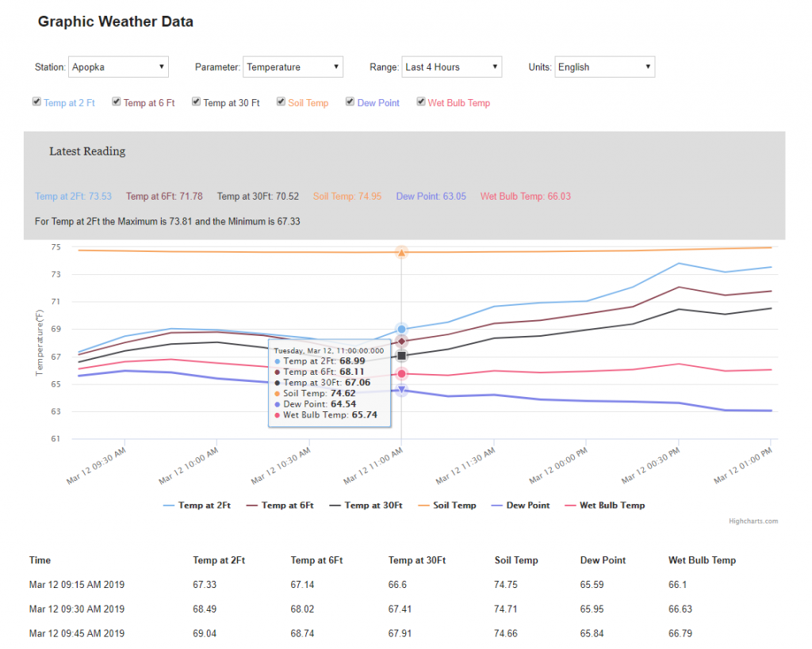
Task: Disable the Soil Temp checkbox
Action: pyautogui.click(x=281, y=102)
